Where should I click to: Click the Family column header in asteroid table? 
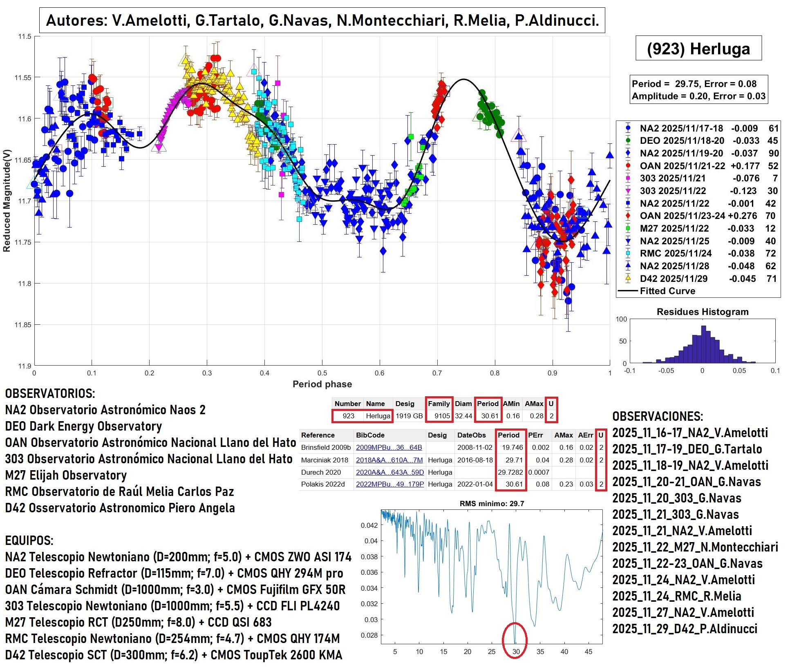(439, 404)
